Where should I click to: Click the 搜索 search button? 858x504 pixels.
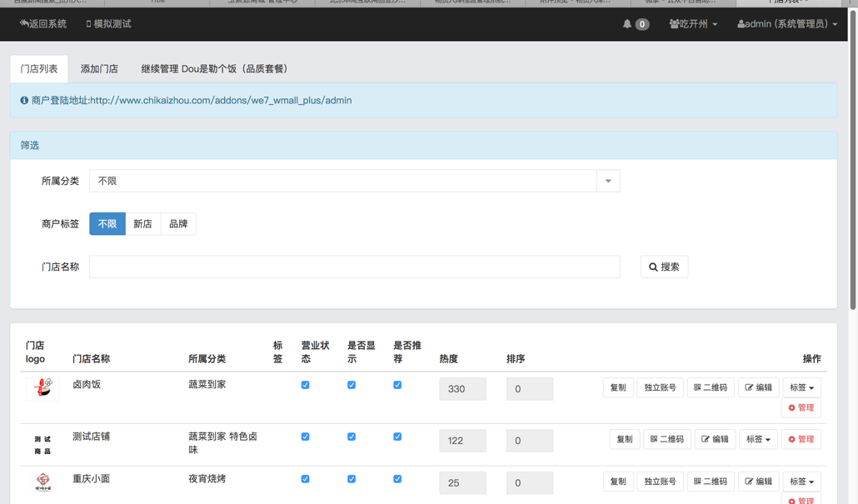click(x=664, y=267)
